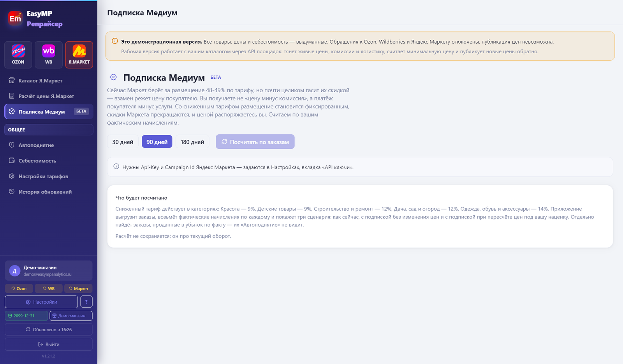Open Автоподнятие section
This screenshot has height=364, width=623.
point(49,145)
